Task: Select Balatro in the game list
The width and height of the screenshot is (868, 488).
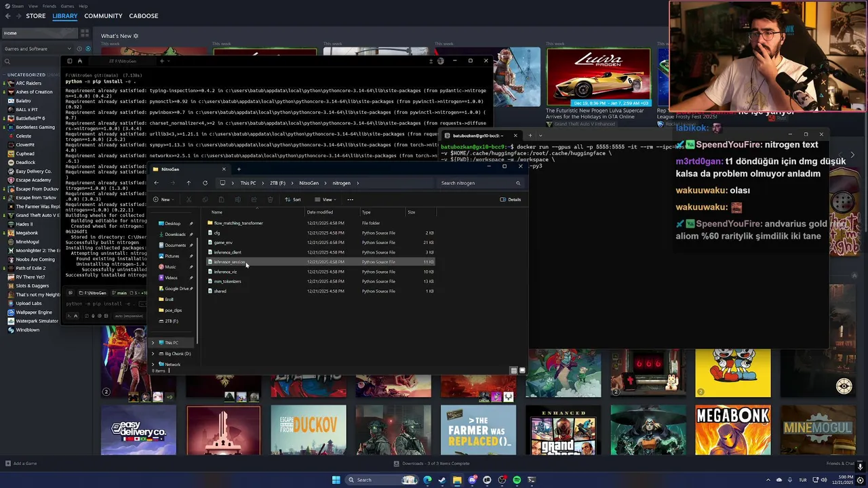Action: [23, 101]
